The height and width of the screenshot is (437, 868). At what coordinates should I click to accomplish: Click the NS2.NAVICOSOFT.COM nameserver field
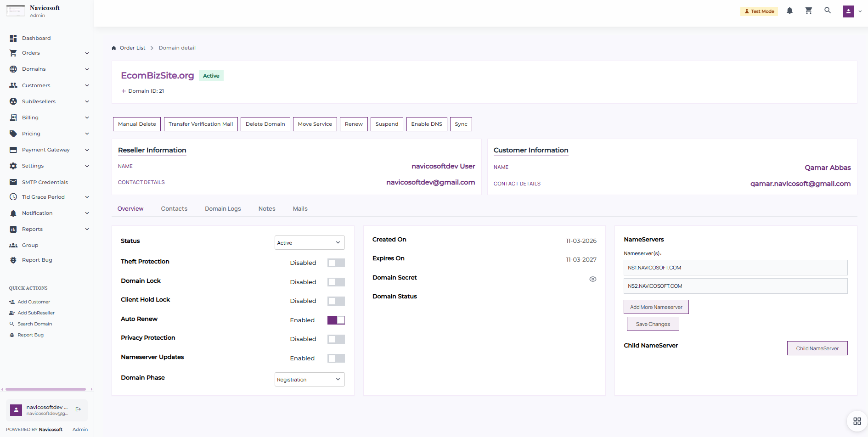coord(736,286)
